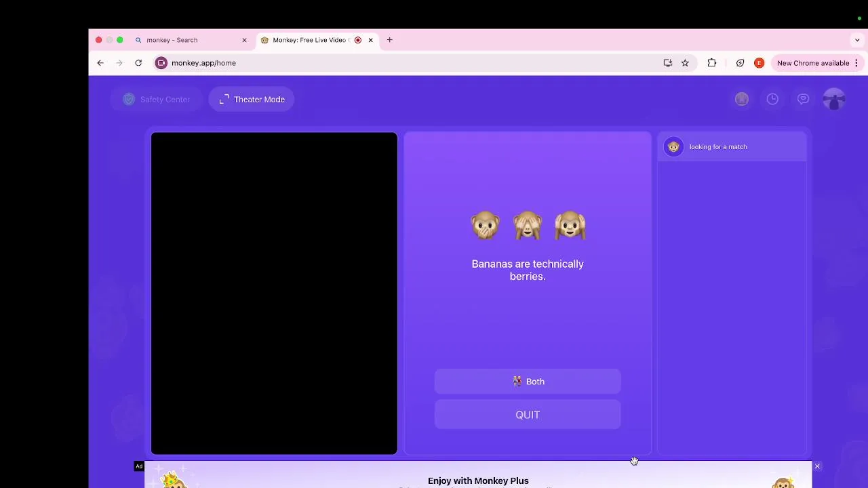This screenshot has height=488, width=868.
Task: Reload the monkey.app page
Action: point(138,63)
